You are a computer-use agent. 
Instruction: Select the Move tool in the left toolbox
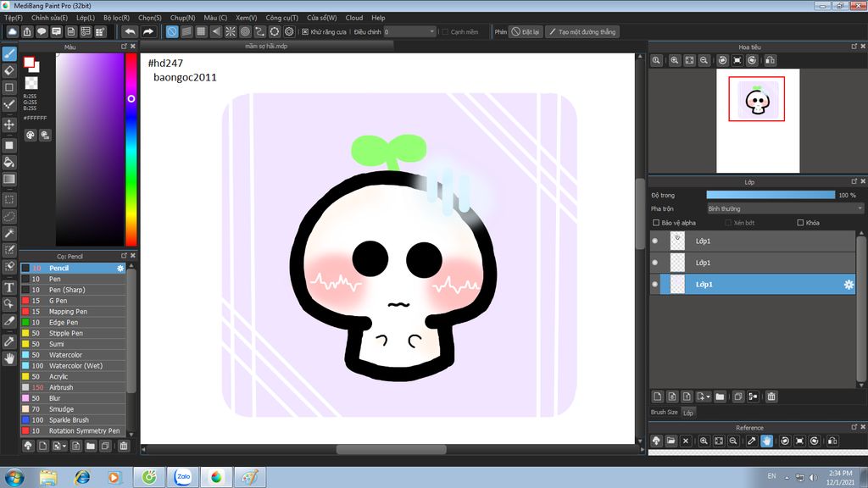pyautogui.click(x=9, y=125)
